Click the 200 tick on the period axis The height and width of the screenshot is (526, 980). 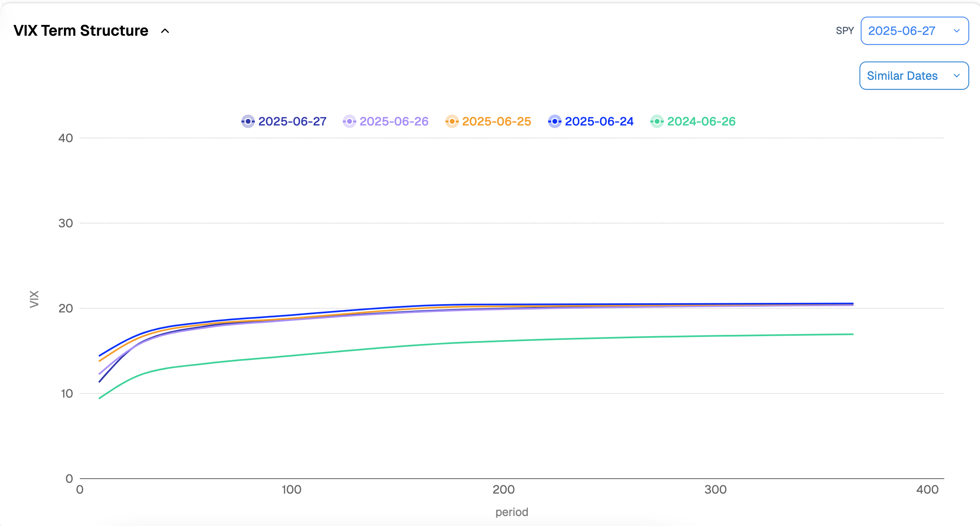503,489
